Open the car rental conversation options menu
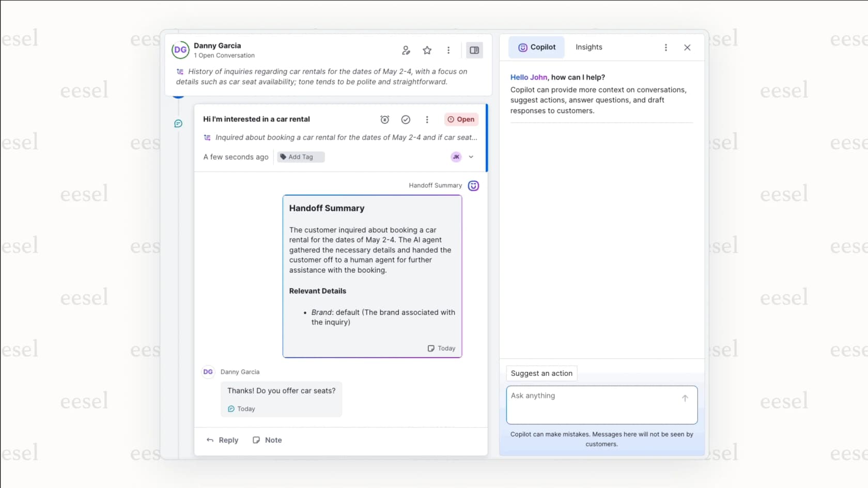This screenshot has height=488, width=868. tap(427, 119)
